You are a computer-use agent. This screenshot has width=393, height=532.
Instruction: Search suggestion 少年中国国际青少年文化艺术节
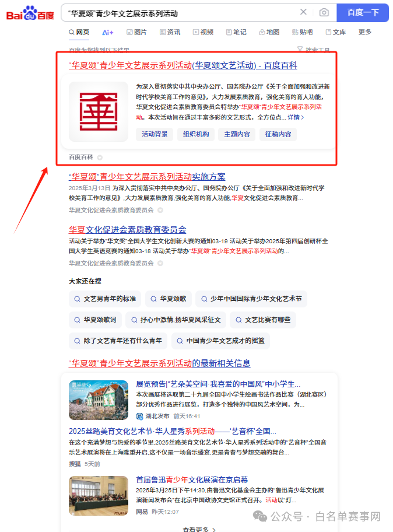[x=251, y=299]
